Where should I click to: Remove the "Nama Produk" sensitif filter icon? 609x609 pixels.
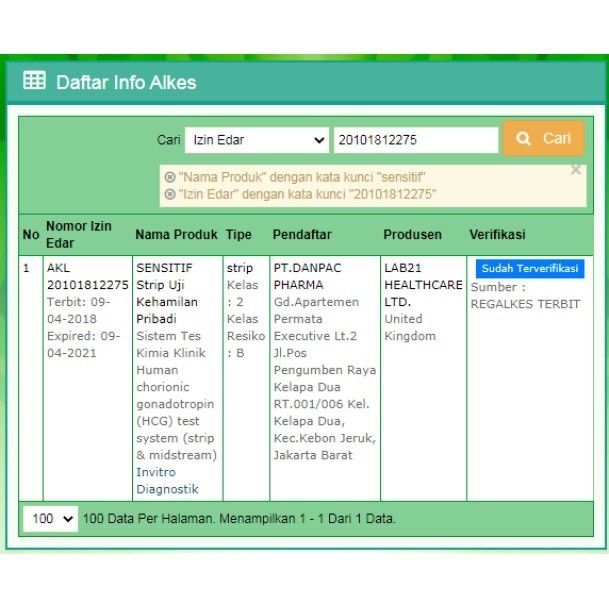coord(170,176)
